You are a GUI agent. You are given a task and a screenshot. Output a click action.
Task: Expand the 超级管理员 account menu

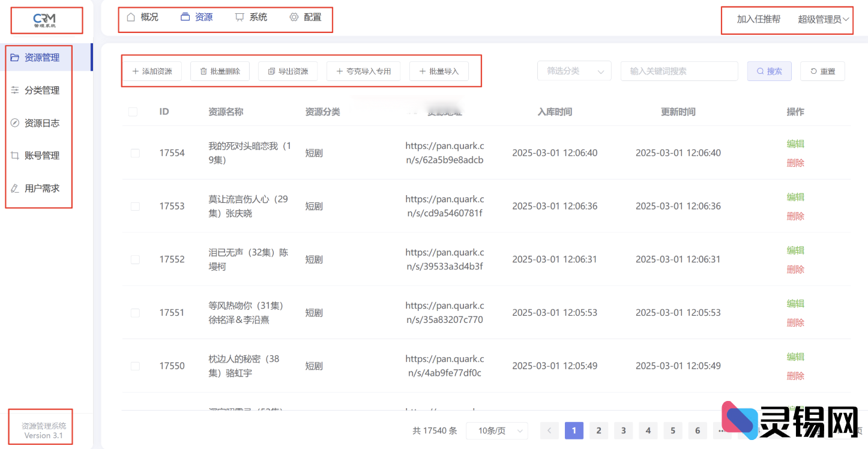822,19
